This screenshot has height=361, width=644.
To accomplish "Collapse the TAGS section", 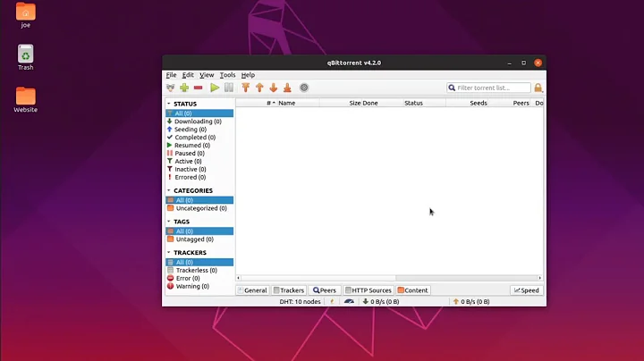I will click(x=169, y=222).
